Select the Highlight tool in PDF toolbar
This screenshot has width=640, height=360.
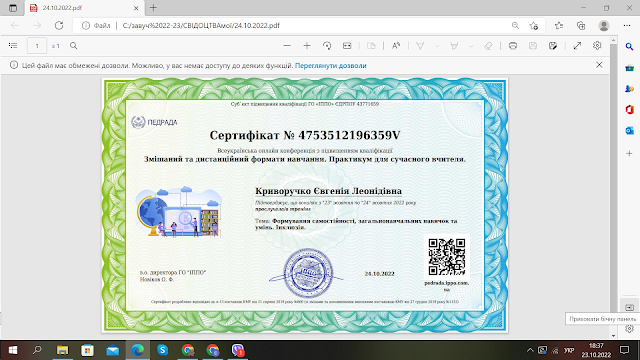[x=454, y=46]
